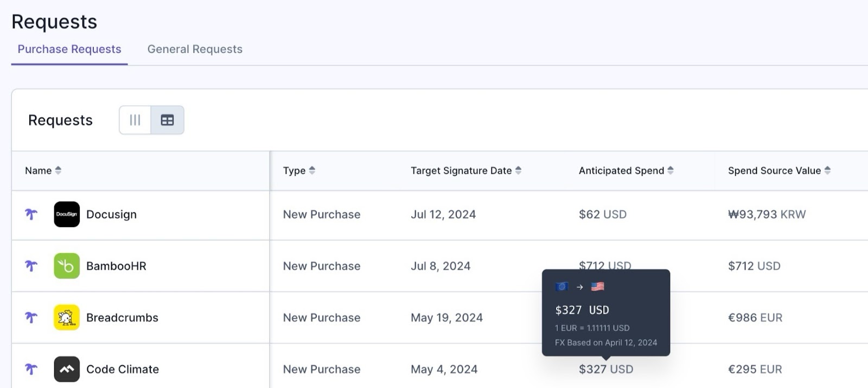Viewport: 868px width, 388px height.
Task: Click the FX Based on April 12, 2024 text
Action: click(606, 342)
